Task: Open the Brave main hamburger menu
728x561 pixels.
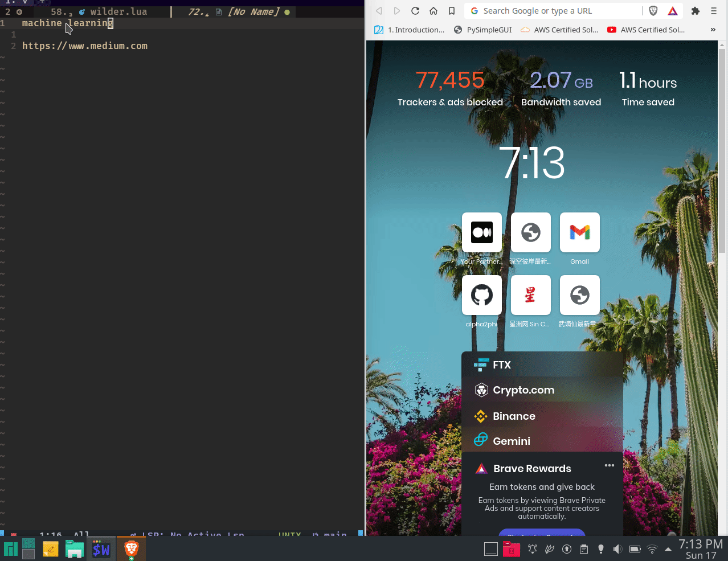Action: point(714,11)
